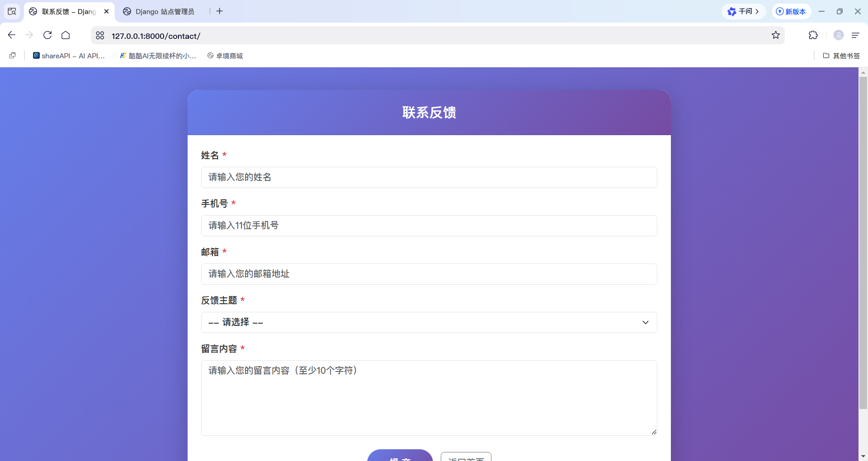Click the address bar URL
Image resolution: width=868 pixels, height=461 pixels.
click(156, 36)
